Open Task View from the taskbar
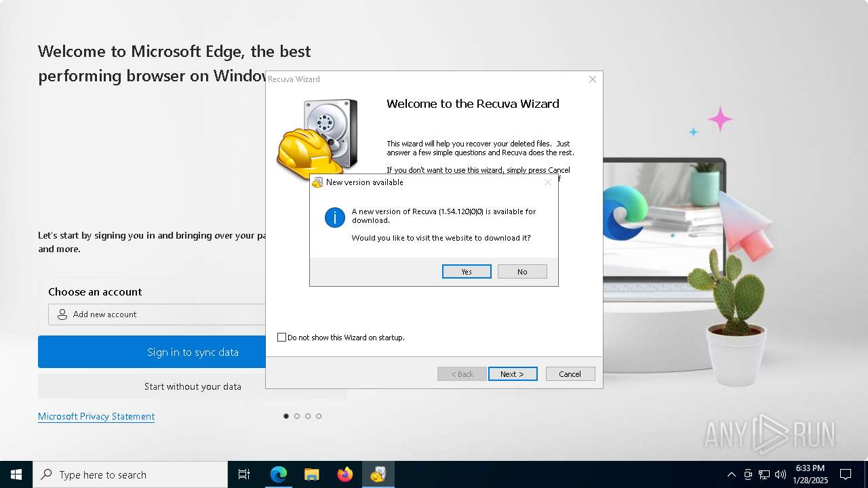868x488 pixels. tap(244, 474)
